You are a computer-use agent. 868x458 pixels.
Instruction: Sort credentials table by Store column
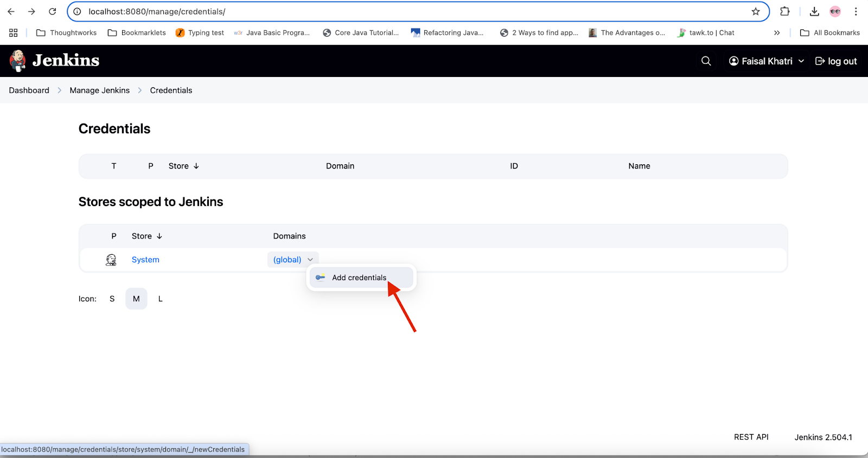[184, 166]
